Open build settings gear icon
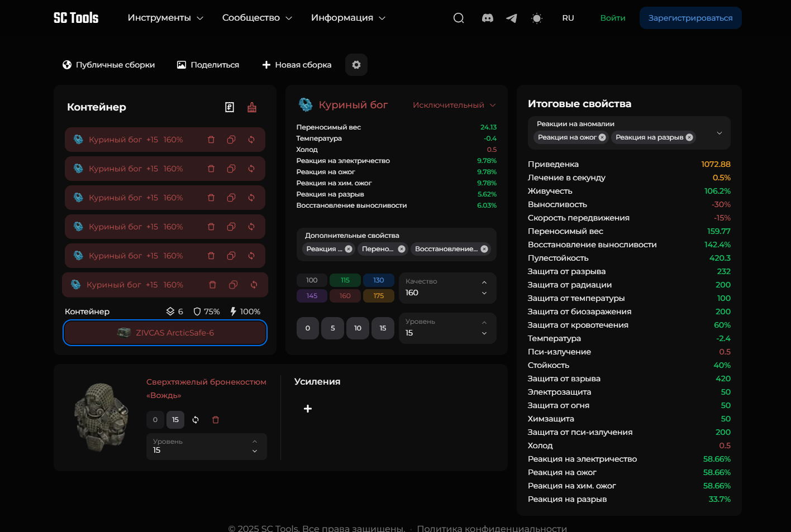791x532 pixels. coord(356,65)
